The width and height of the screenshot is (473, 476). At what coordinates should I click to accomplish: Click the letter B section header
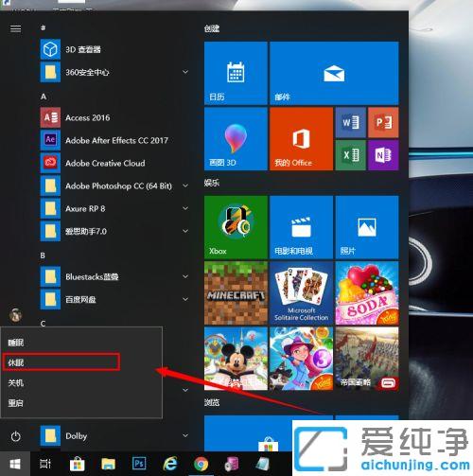click(x=43, y=256)
